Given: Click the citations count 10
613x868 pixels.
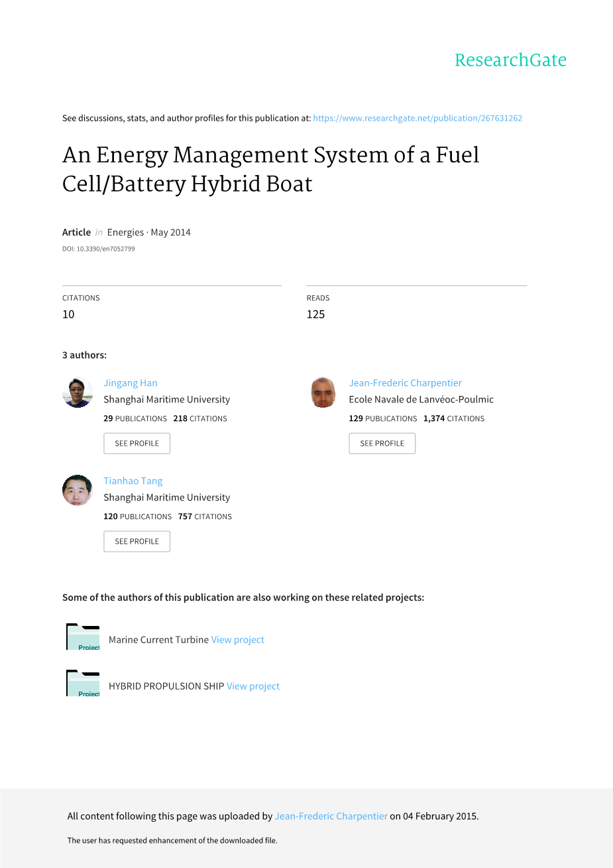Looking at the screenshot, I should point(68,314).
